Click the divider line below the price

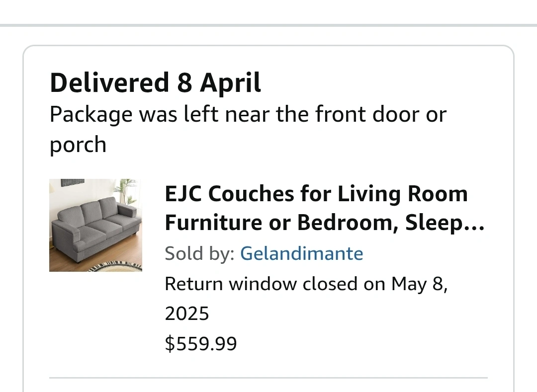click(268, 379)
